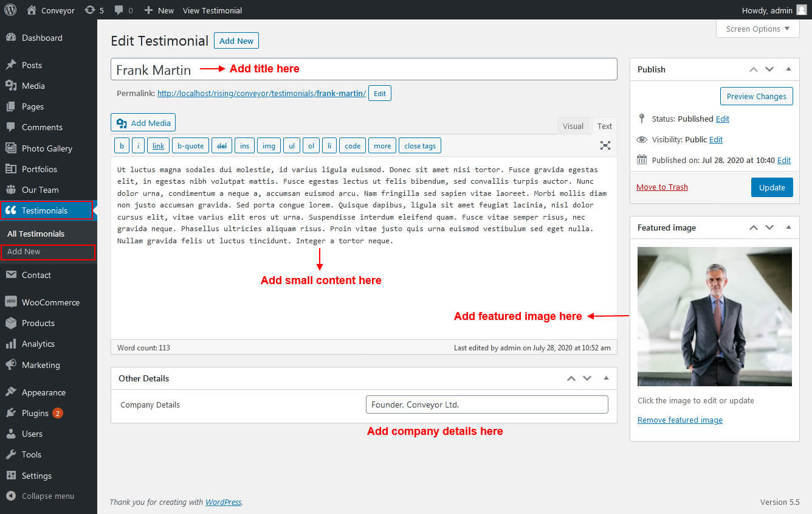The height and width of the screenshot is (514, 812).
Task: Click the featured image thumbnail
Action: (714, 316)
